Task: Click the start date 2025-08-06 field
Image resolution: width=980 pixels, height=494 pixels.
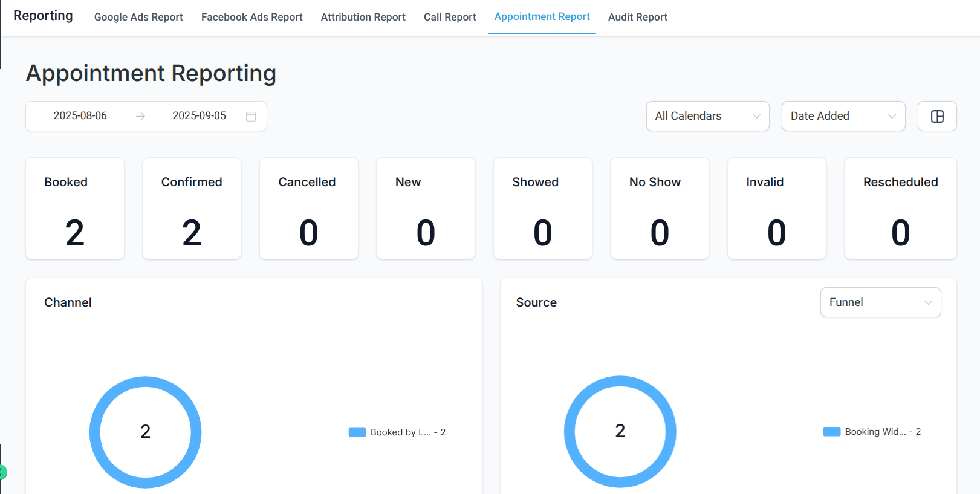Action: [80, 115]
